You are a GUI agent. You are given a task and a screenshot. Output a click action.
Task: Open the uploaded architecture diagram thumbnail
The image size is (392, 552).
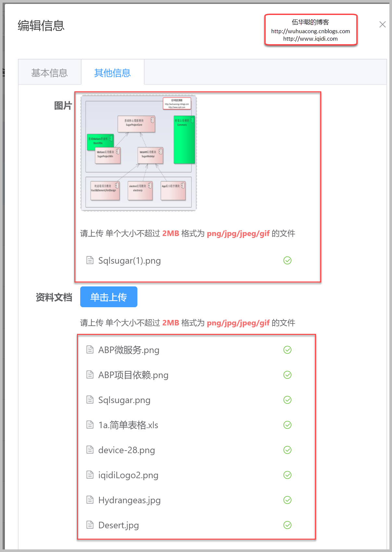click(x=139, y=153)
